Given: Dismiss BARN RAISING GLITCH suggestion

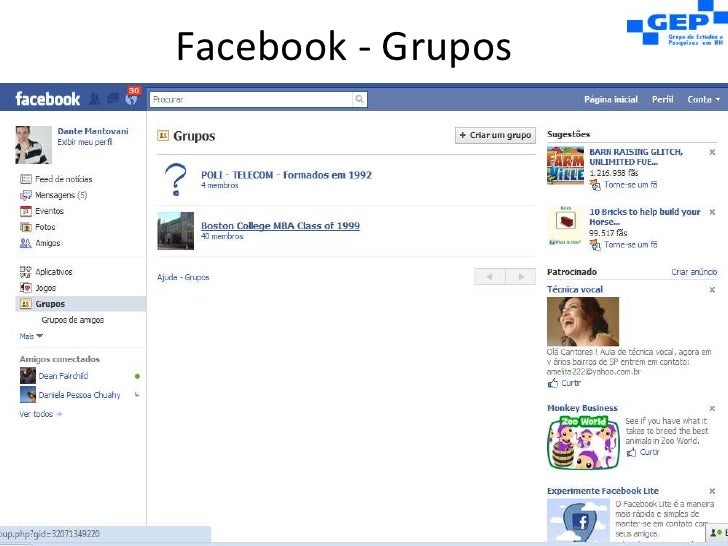Looking at the screenshot, I should click(x=712, y=152).
